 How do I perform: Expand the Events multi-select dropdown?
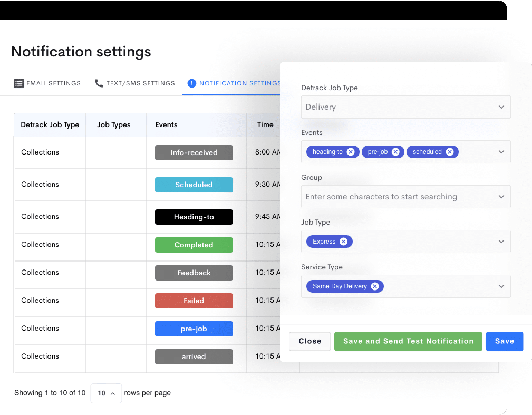(501, 152)
